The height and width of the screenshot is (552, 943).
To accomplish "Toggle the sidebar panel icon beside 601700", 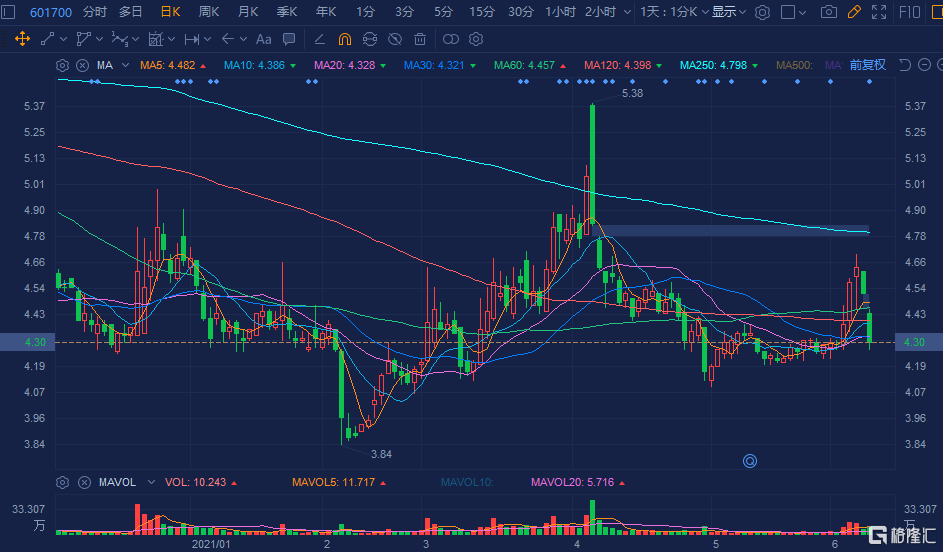I will point(8,12).
